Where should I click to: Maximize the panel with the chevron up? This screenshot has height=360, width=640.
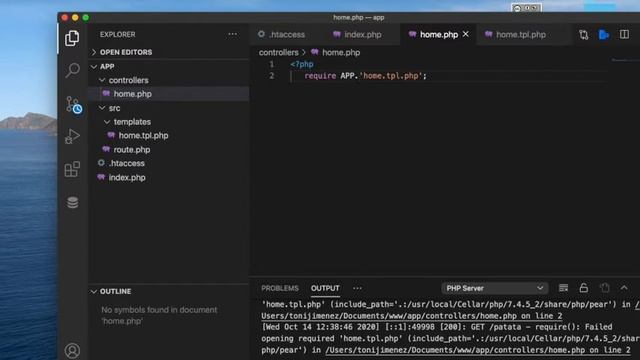(x=624, y=288)
